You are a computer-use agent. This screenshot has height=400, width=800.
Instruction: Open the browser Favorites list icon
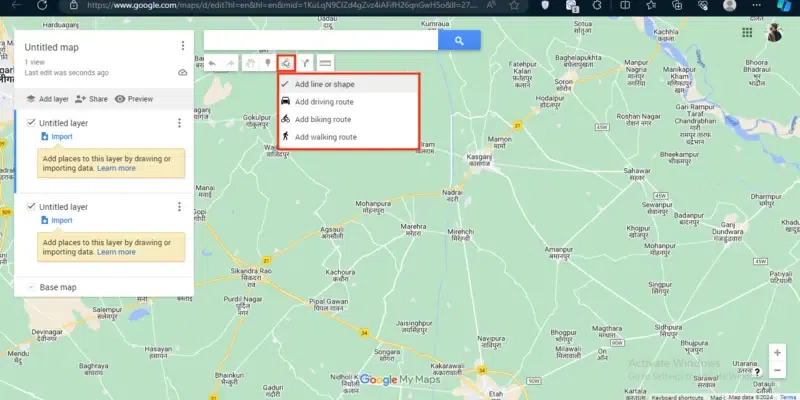651,5
